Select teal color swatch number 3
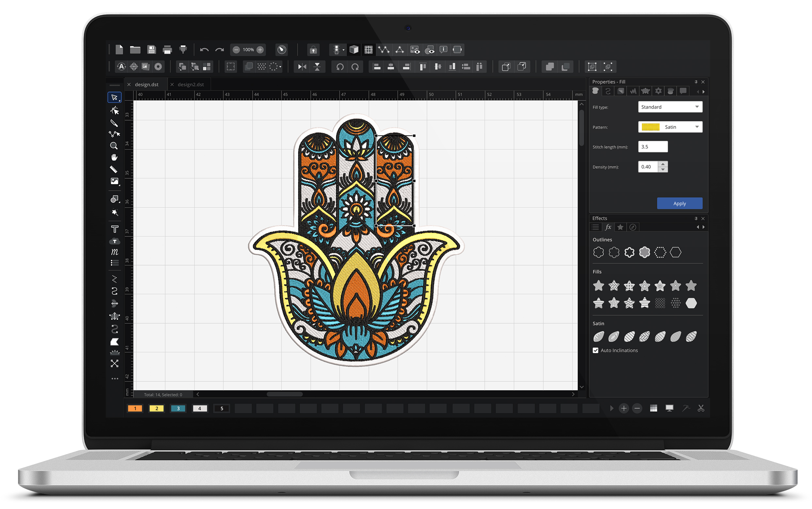 (178, 408)
